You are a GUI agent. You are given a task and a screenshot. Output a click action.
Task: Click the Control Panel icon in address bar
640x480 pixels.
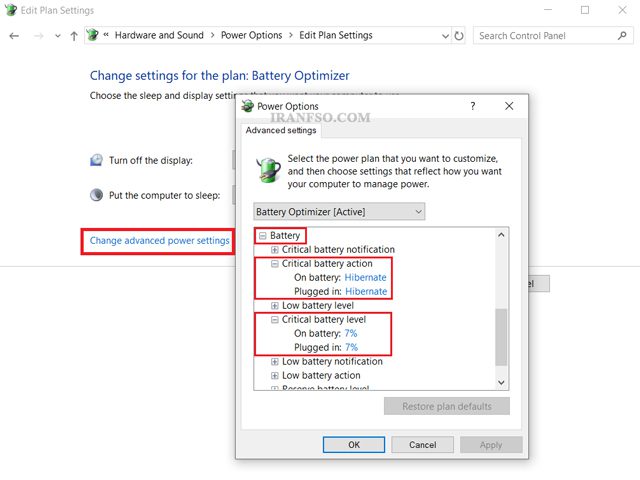tap(93, 35)
